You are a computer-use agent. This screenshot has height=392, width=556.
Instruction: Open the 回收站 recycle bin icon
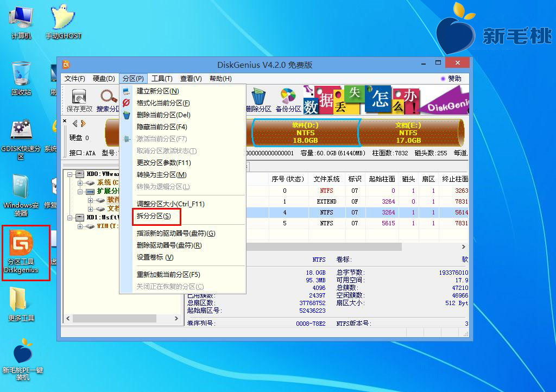(21, 78)
